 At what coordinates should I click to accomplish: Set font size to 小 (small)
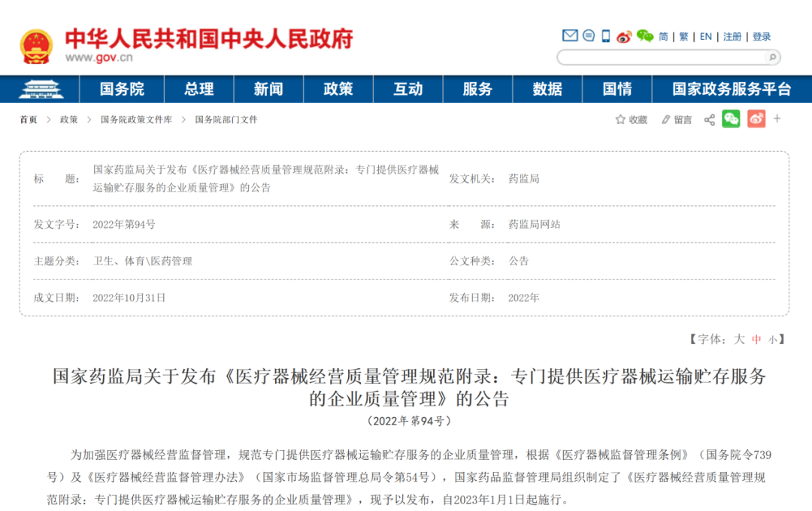click(x=772, y=340)
